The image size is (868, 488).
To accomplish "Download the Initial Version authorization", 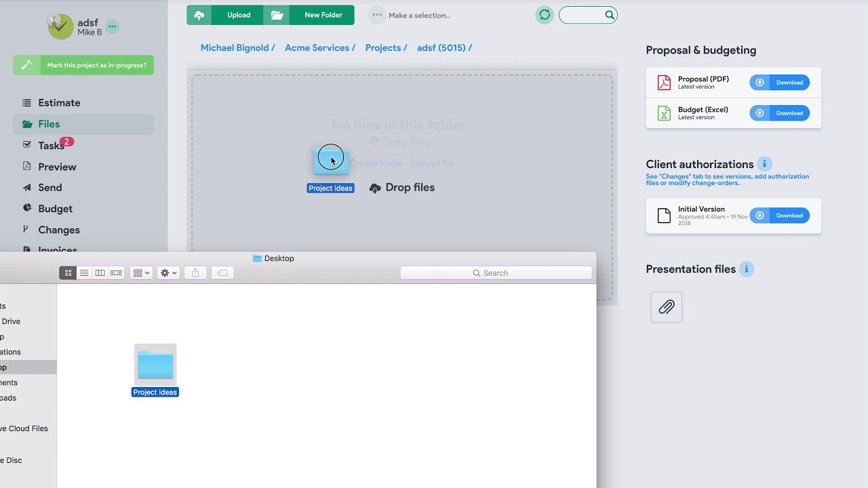I will click(779, 216).
